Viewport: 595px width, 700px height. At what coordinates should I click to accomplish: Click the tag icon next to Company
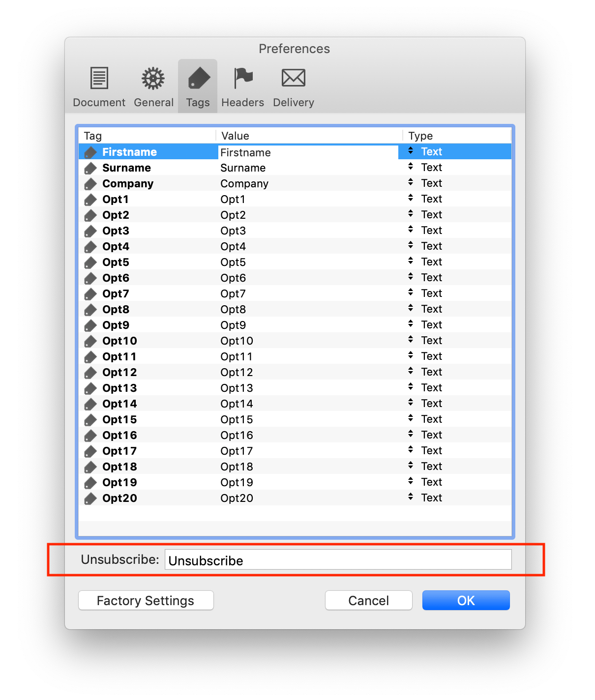point(90,184)
